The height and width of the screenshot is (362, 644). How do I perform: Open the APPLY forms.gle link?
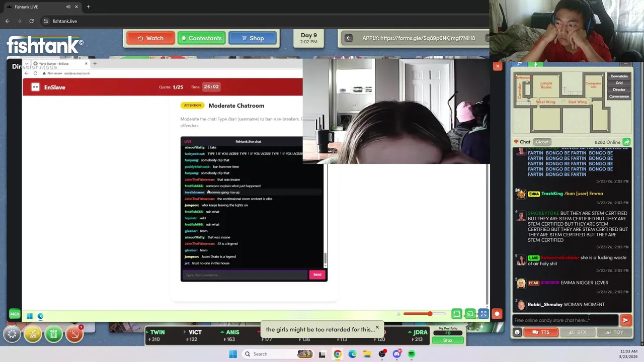tap(419, 38)
